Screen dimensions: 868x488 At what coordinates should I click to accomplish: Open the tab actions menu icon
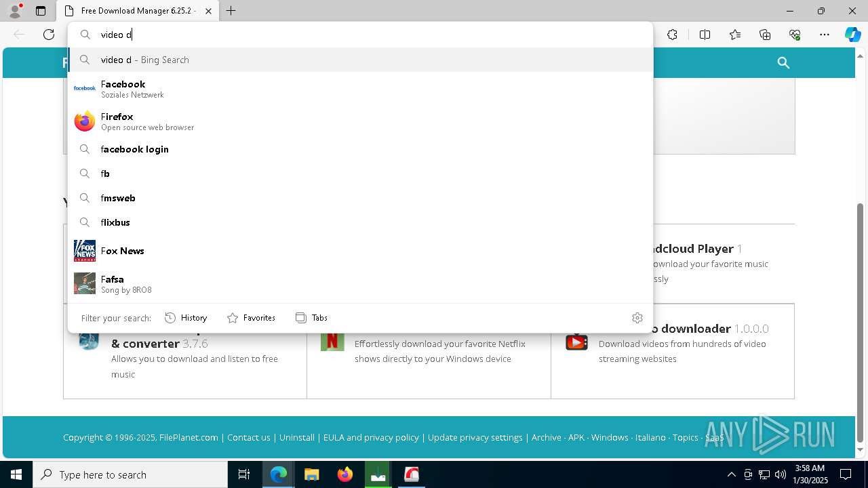pyautogui.click(x=41, y=11)
